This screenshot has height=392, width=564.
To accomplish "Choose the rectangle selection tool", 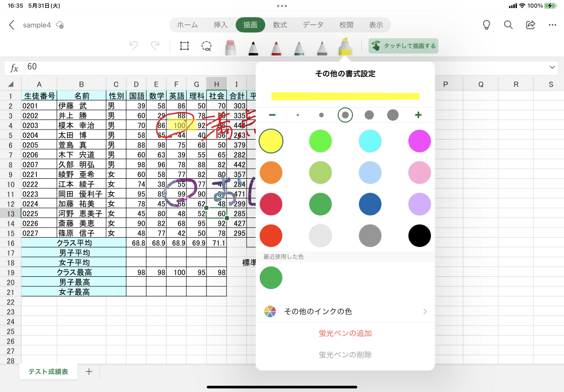I will (184, 46).
